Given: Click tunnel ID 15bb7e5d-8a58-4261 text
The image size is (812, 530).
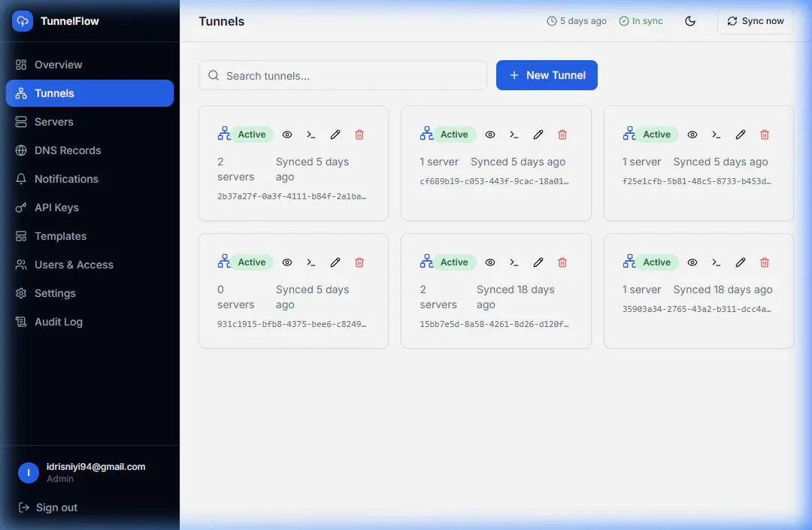Looking at the screenshot, I should [494, 325].
